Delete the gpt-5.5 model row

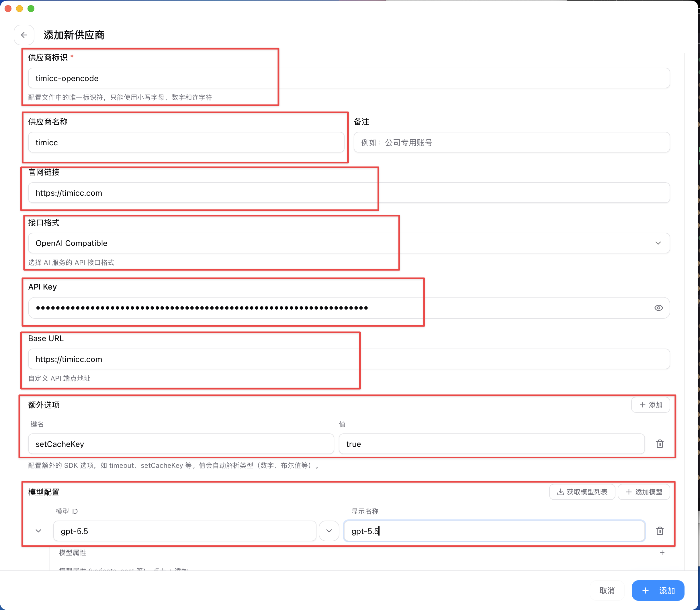pyautogui.click(x=660, y=531)
